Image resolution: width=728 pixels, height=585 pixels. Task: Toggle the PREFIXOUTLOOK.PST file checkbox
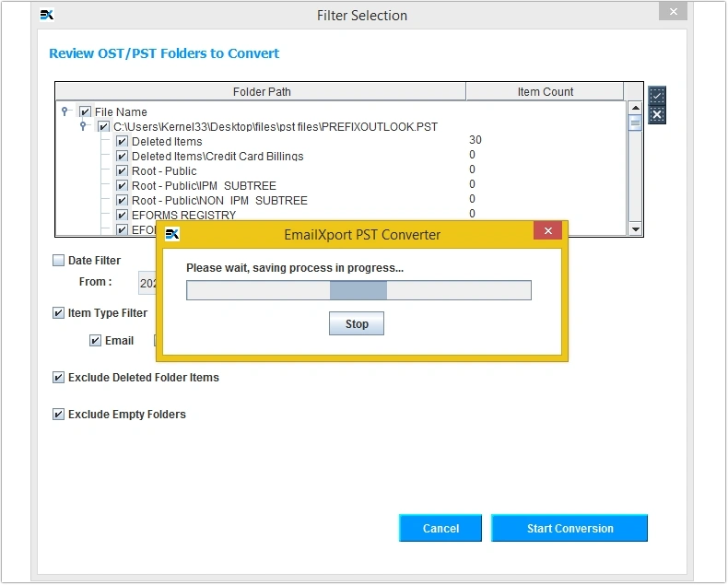pyautogui.click(x=103, y=127)
